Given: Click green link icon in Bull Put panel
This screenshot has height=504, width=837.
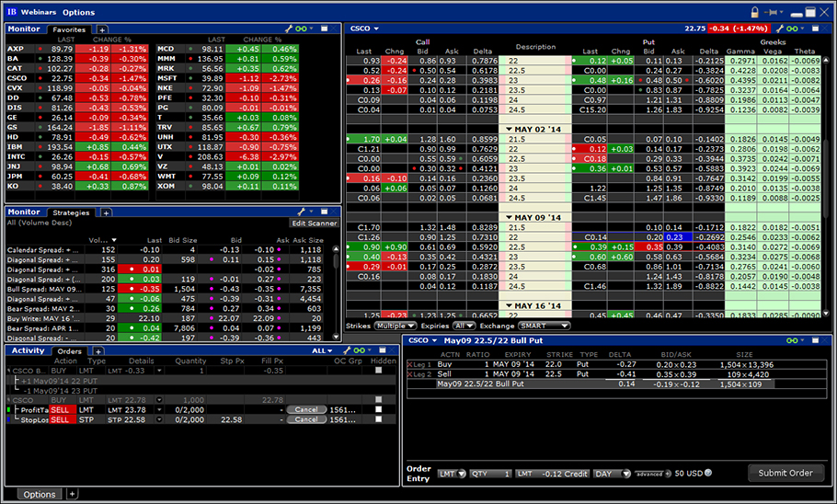Looking at the screenshot, I should point(793,340).
